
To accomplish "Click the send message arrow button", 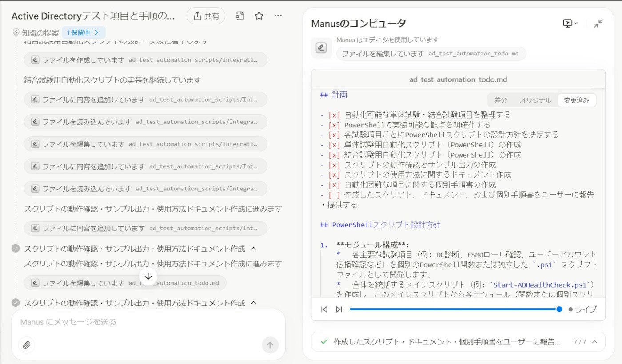I will click(270, 345).
